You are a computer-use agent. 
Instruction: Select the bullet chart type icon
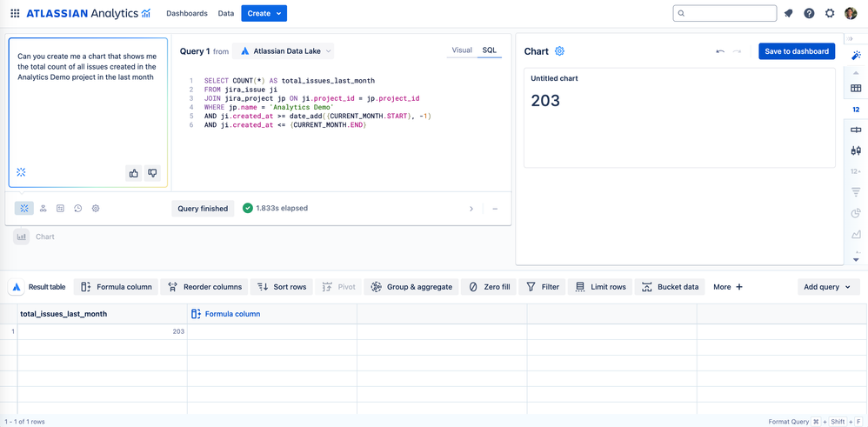point(856,130)
